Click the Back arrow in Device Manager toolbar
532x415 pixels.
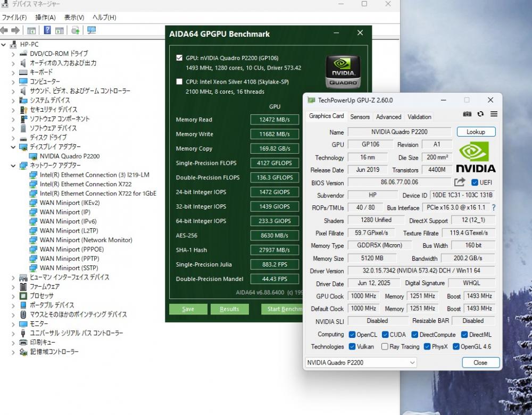click(4, 30)
